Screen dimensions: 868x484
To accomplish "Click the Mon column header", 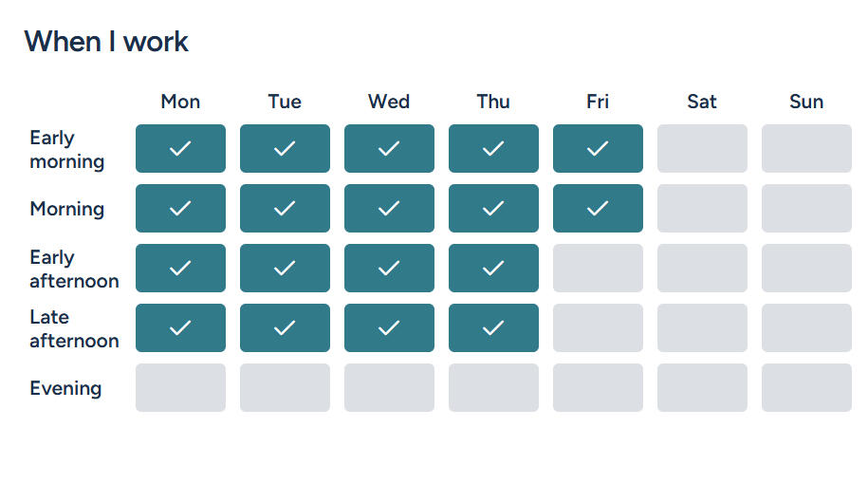I will 180,102.
